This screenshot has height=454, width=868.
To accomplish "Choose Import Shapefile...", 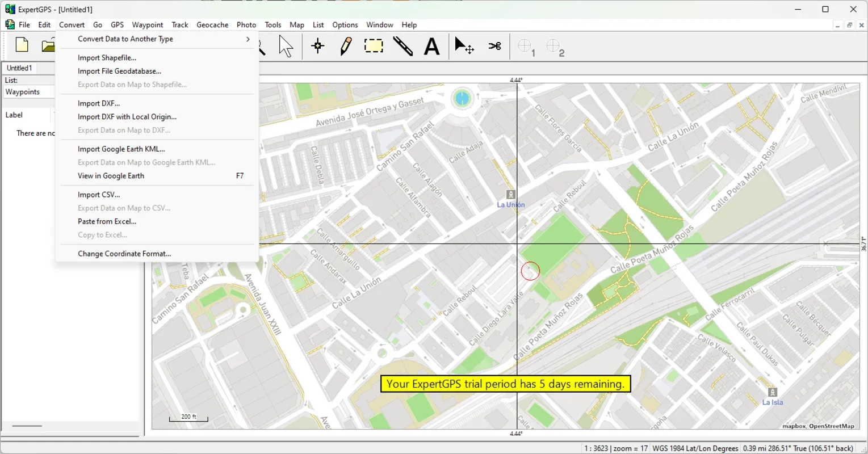I will coord(157,58).
